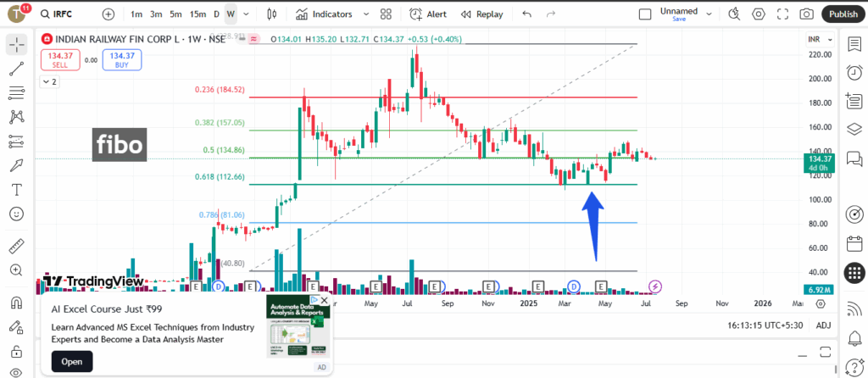Switch to 15m timeframe
Viewport: 868px width, 378px height.
(197, 14)
